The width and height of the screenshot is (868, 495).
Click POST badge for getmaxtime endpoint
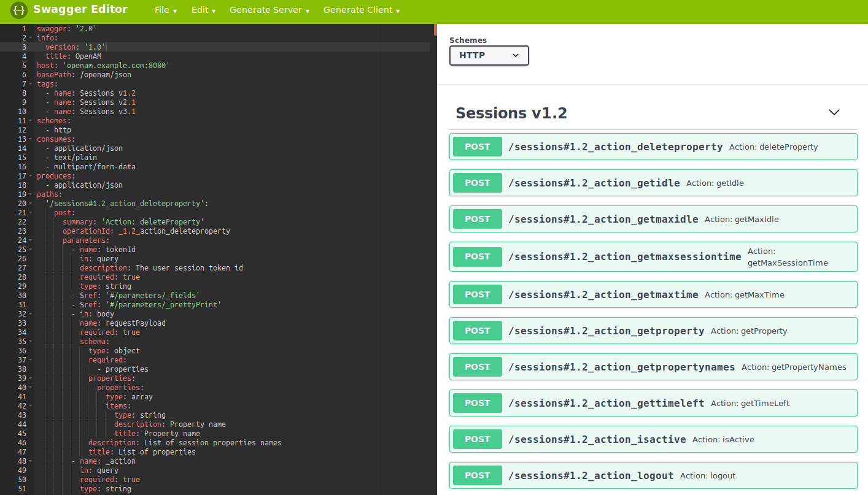click(477, 294)
